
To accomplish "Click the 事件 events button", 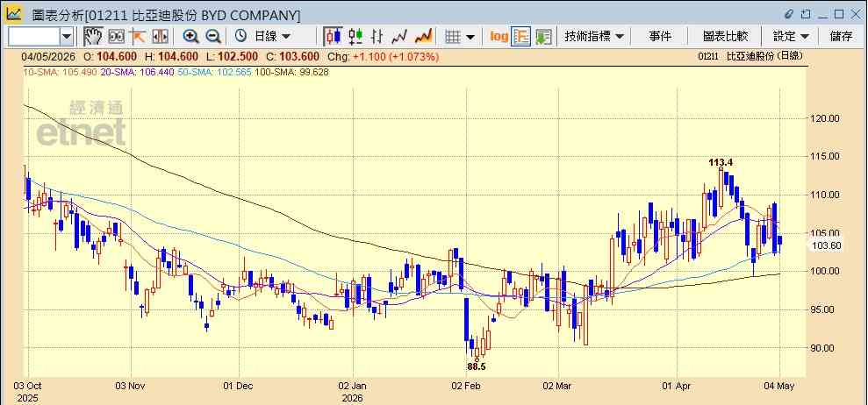I will 660,37.
